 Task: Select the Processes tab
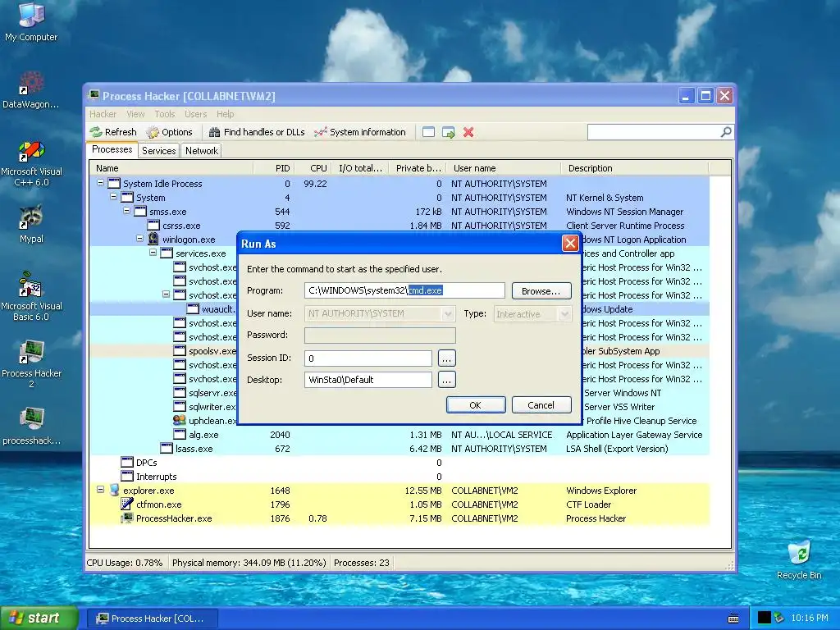point(112,149)
